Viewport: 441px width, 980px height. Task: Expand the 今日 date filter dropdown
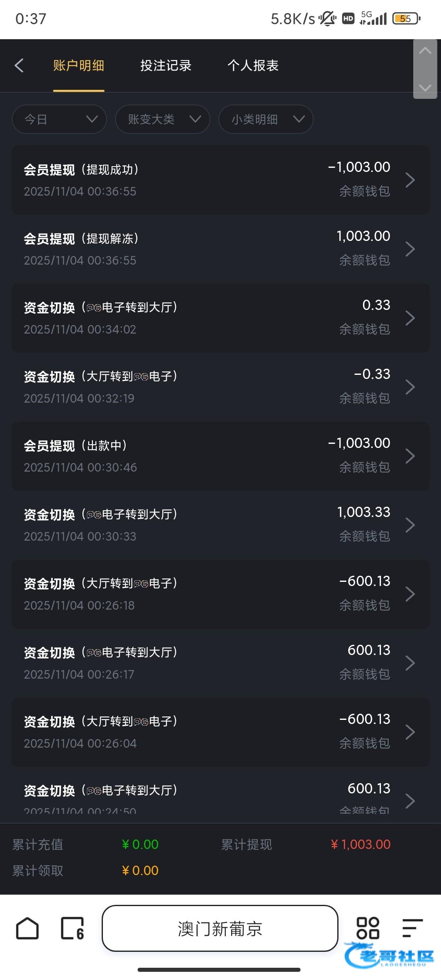(60, 119)
